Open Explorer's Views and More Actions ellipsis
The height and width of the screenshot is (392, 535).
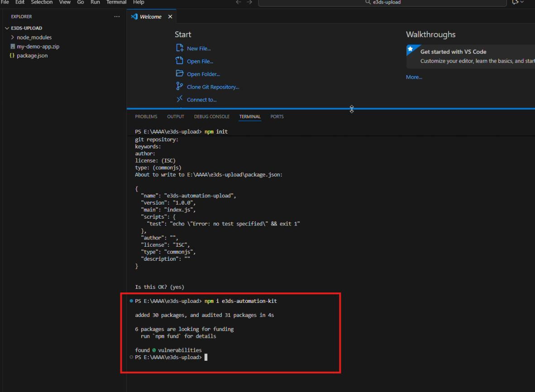tap(117, 17)
